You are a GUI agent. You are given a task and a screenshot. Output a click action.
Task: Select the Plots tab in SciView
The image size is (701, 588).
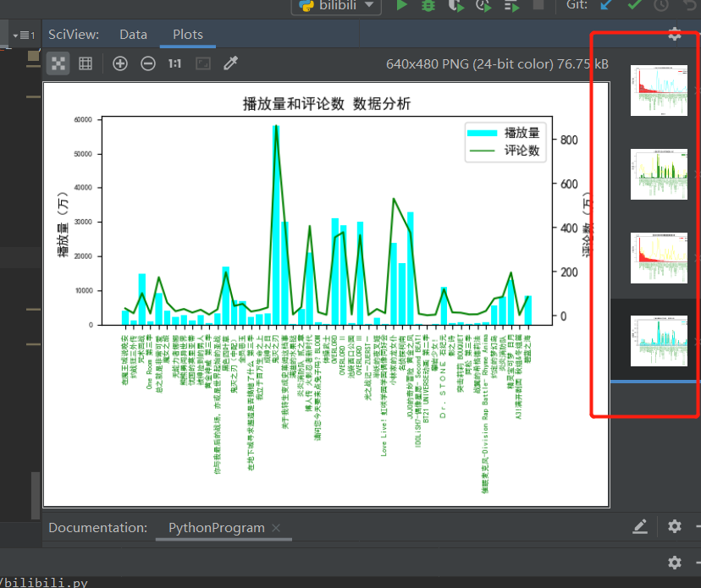point(188,35)
